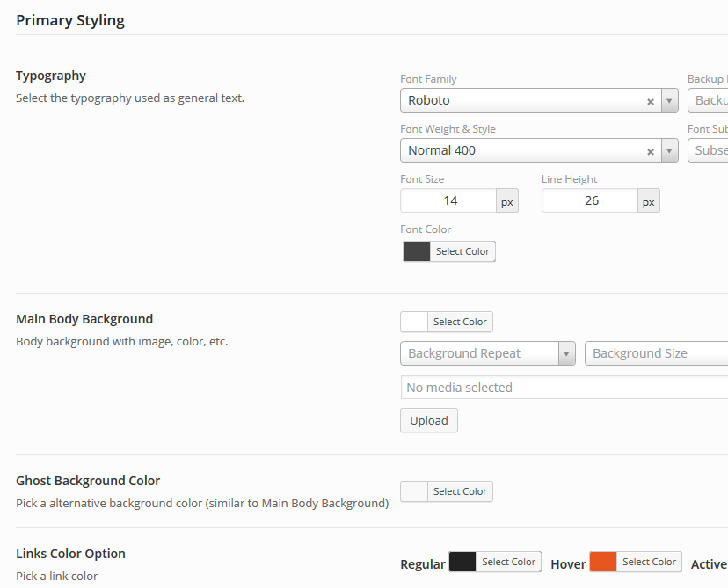Click the Upload button
The image size is (728, 588).
pos(429,420)
